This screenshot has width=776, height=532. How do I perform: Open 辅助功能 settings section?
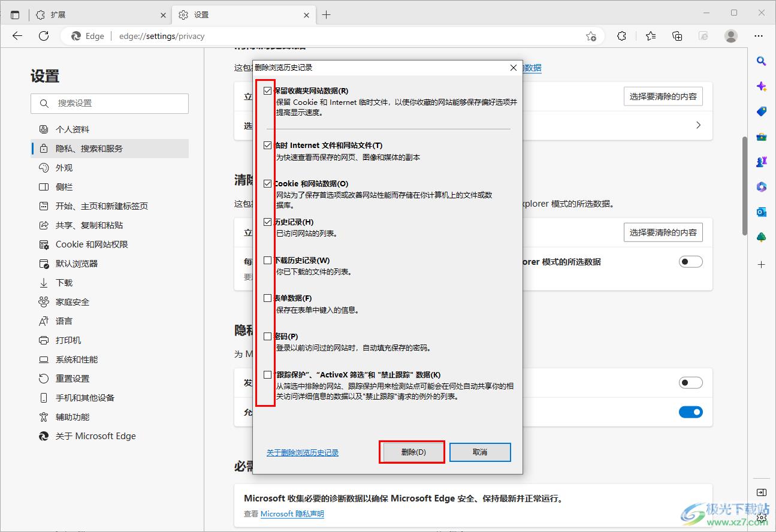coord(110,417)
